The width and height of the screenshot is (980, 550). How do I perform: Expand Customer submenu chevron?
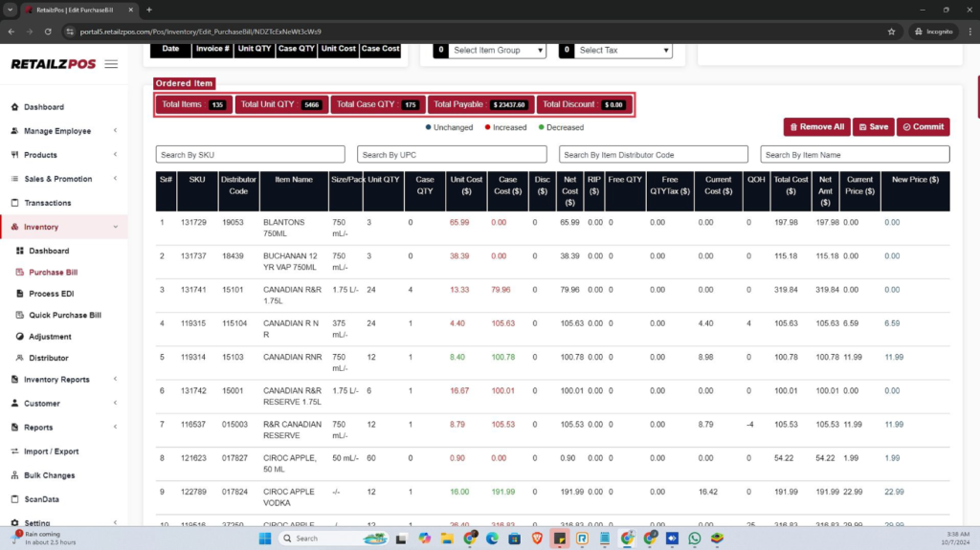[116, 403]
